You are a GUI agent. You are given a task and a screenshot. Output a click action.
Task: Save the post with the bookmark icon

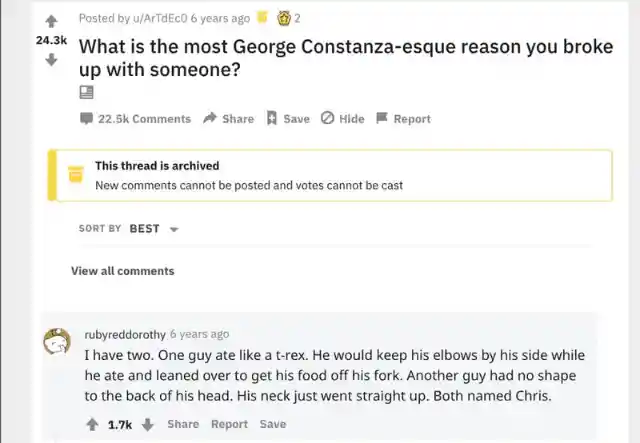[x=288, y=119]
